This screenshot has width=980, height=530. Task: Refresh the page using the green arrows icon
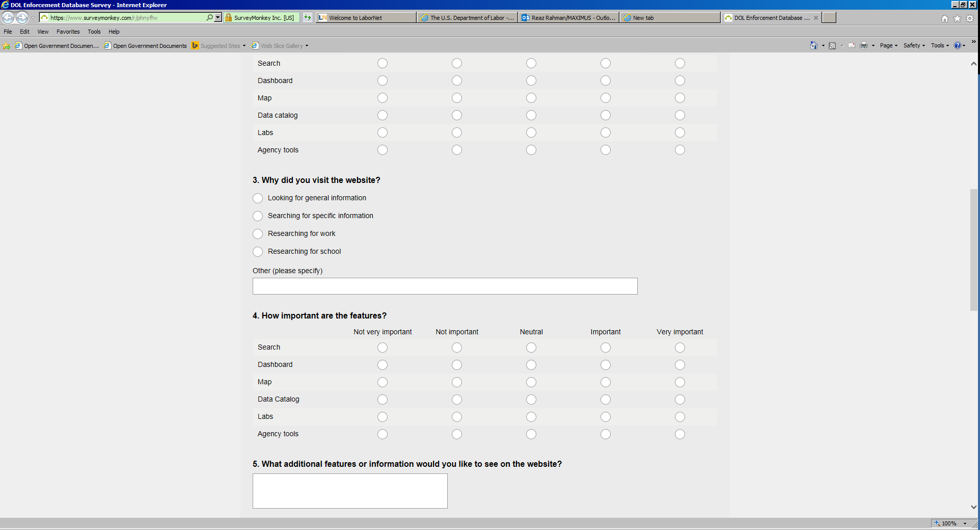308,17
